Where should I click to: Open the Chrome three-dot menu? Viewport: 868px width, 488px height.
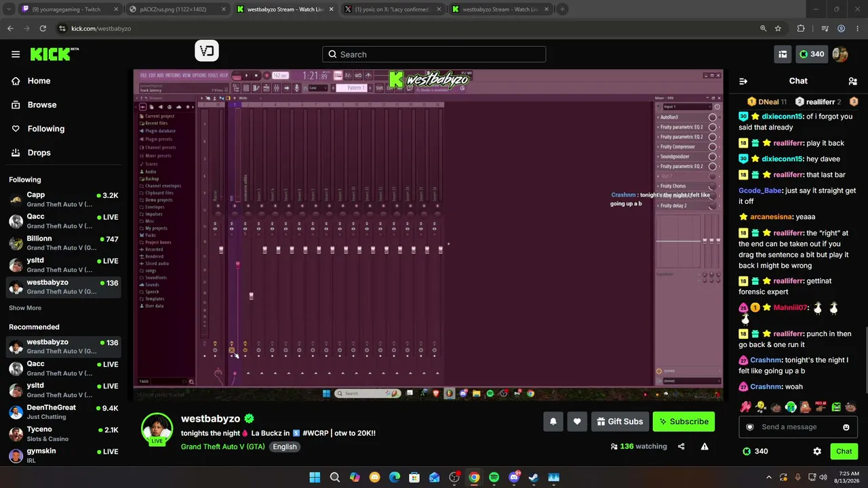[x=857, y=28]
